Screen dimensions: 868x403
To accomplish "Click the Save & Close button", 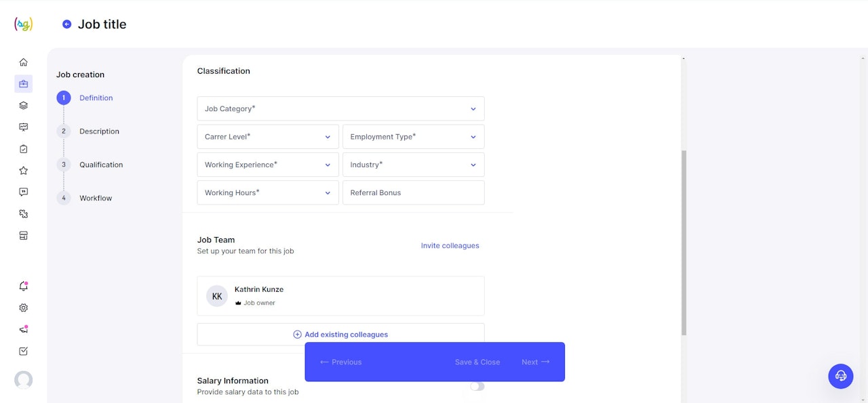I will pos(477,362).
